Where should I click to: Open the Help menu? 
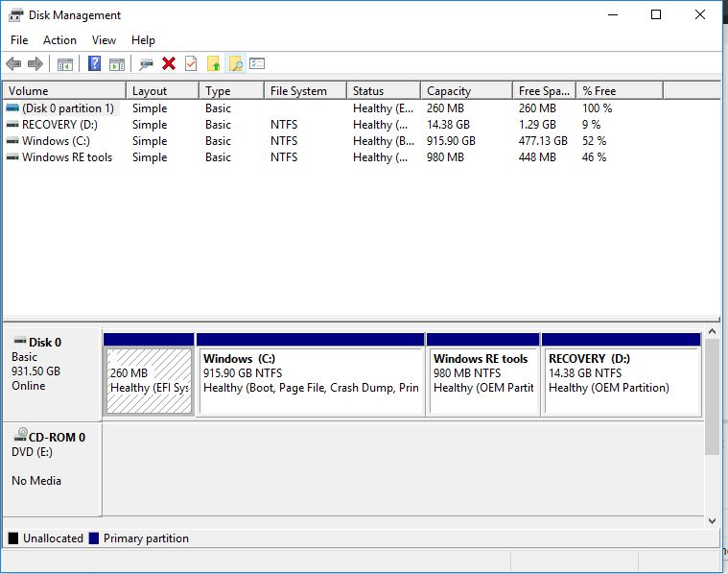click(143, 40)
